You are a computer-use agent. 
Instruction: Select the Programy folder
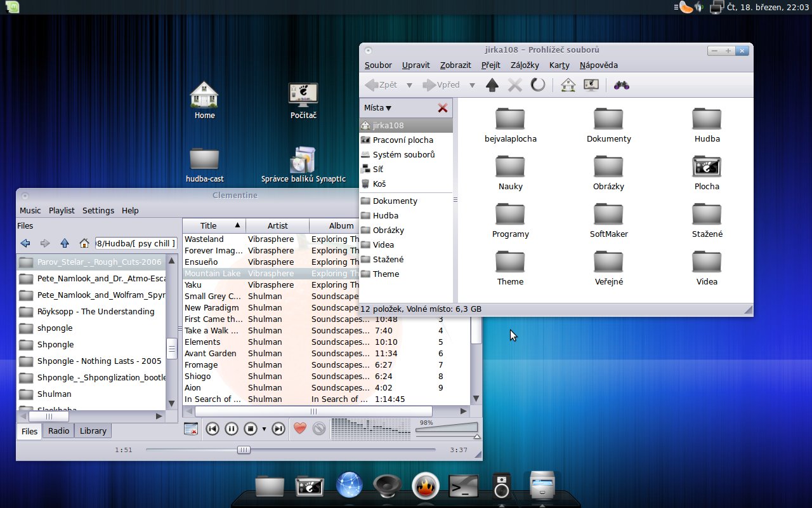click(x=510, y=220)
